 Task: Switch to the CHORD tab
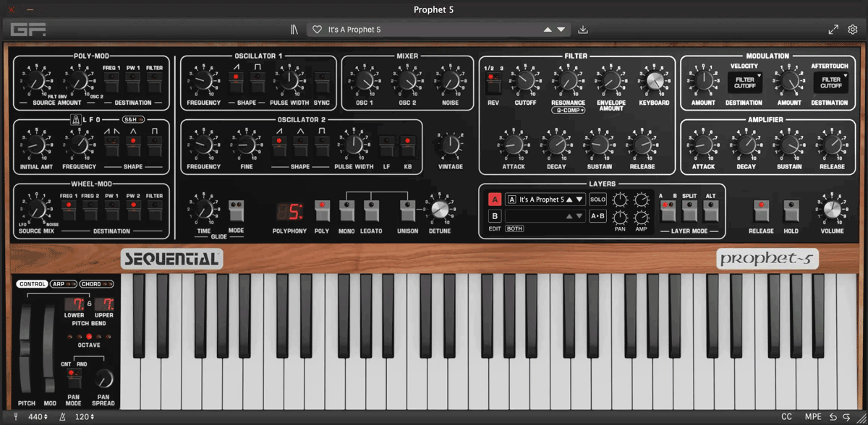tap(96, 284)
